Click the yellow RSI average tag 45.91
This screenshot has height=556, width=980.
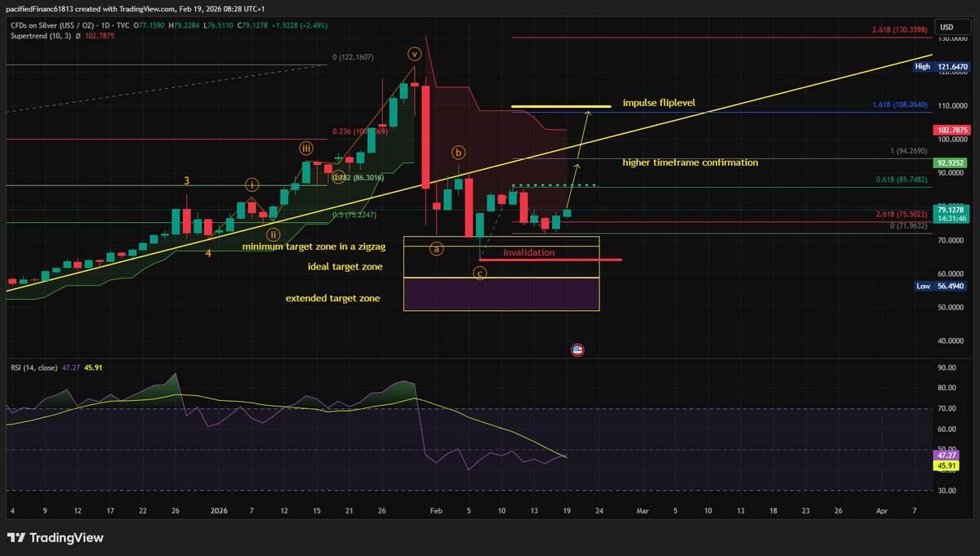pos(945,465)
